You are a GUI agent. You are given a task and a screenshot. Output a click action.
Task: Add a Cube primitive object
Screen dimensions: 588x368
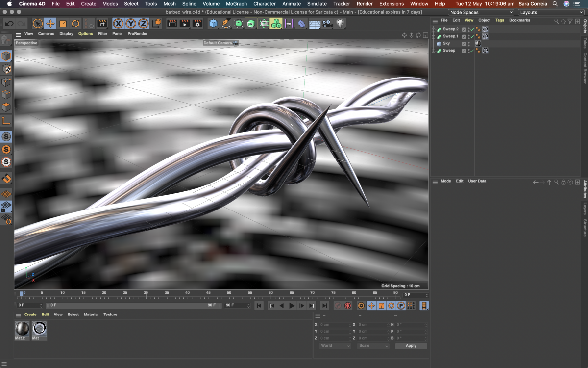(213, 24)
